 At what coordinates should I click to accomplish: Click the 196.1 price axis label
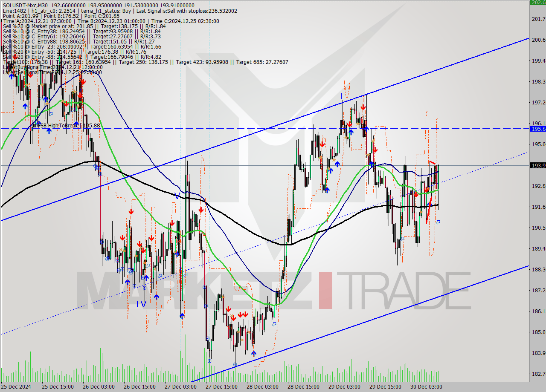[538, 123]
